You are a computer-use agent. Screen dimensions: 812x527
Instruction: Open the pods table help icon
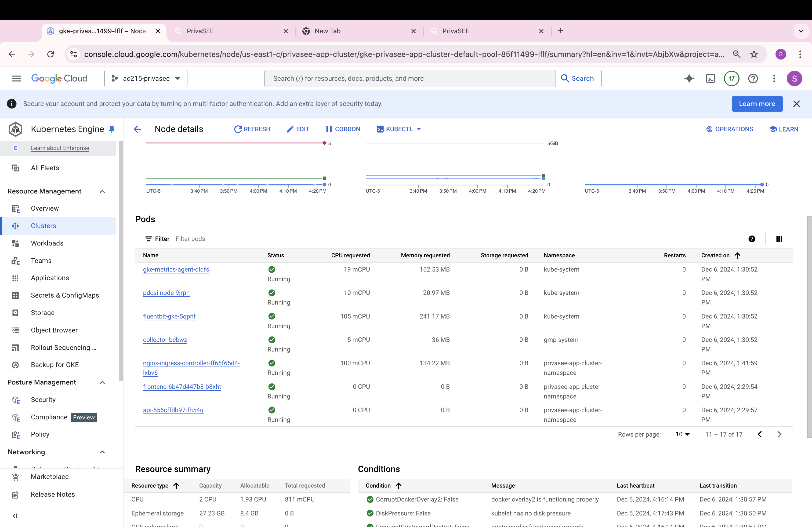click(752, 239)
